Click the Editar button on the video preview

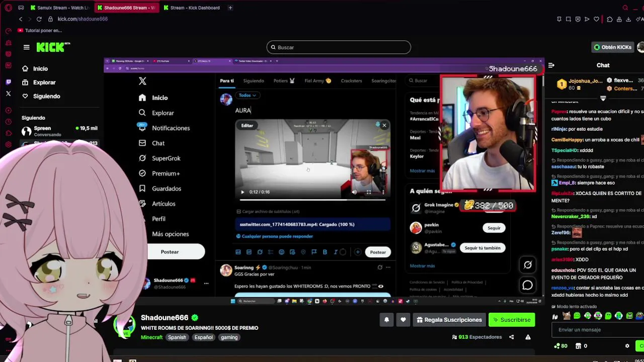(x=247, y=126)
